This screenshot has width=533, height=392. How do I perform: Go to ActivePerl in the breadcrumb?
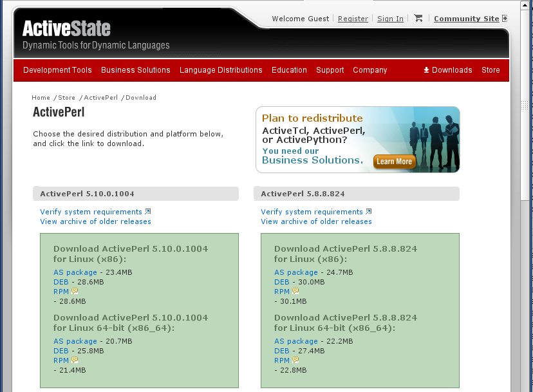click(100, 98)
